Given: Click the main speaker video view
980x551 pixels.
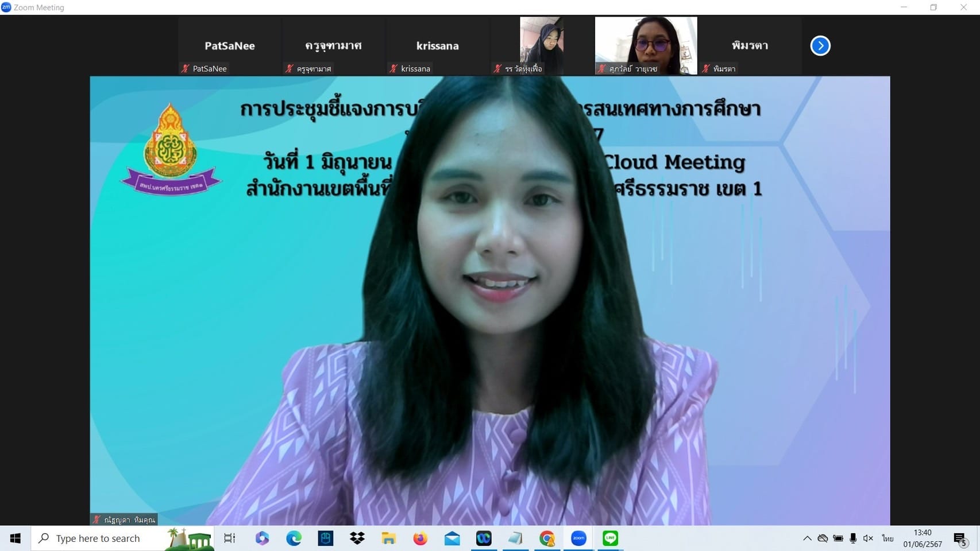Looking at the screenshot, I should pos(490,300).
